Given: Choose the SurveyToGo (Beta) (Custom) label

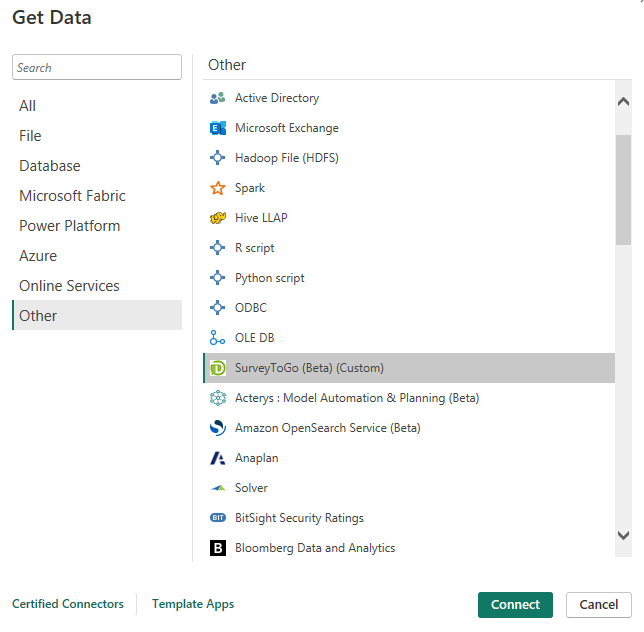Looking at the screenshot, I should coord(309,368).
